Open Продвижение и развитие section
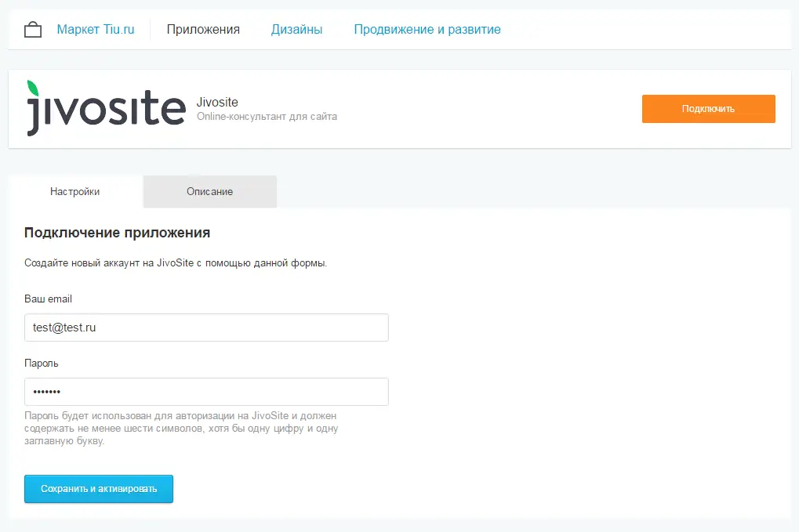 click(427, 30)
